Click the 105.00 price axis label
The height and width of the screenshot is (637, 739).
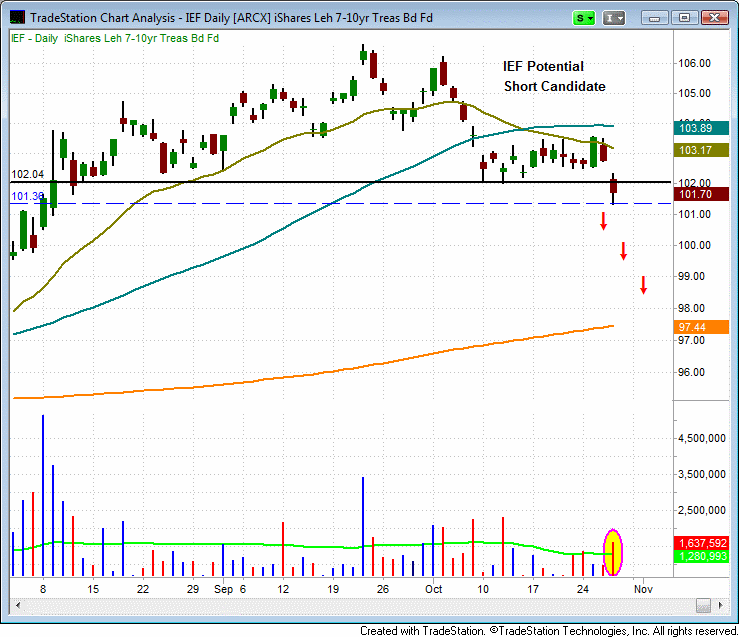[694, 93]
